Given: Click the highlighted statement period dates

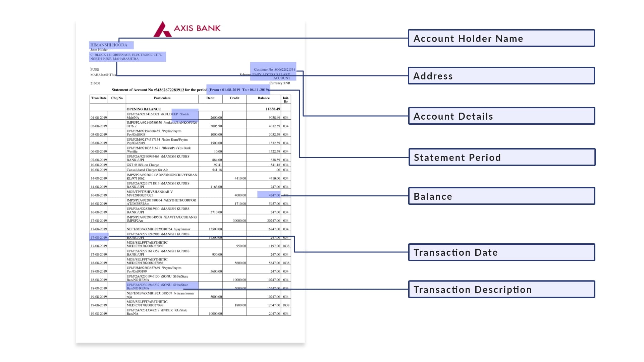Looking at the screenshot, I should pyautogui.click(x=238, y=89).
